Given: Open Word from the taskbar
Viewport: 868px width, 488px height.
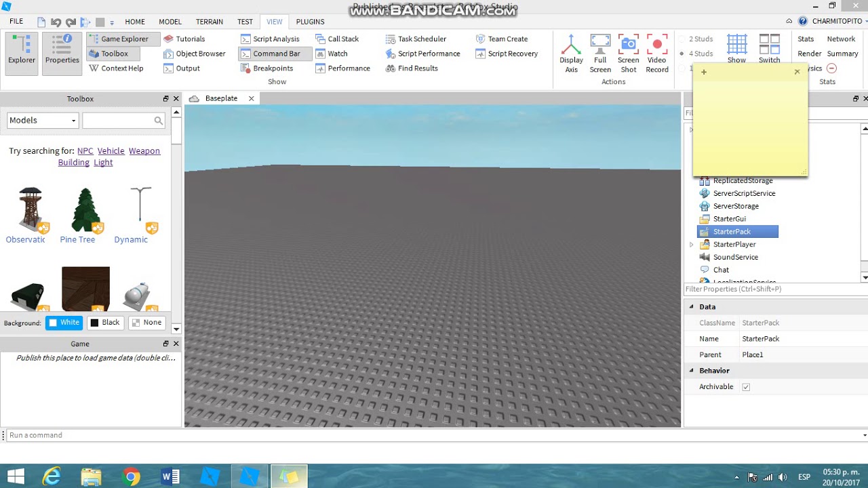Looking at the screenshot, I should 170,477.
